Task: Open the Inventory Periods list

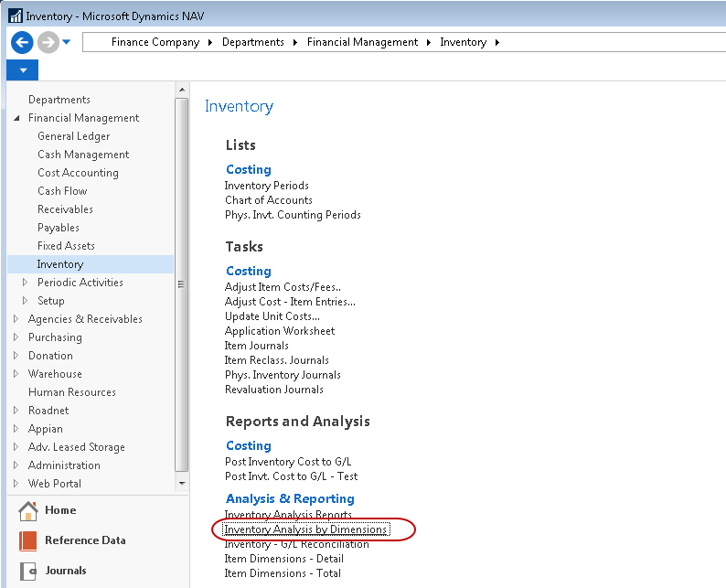Action: pos(266,186)
